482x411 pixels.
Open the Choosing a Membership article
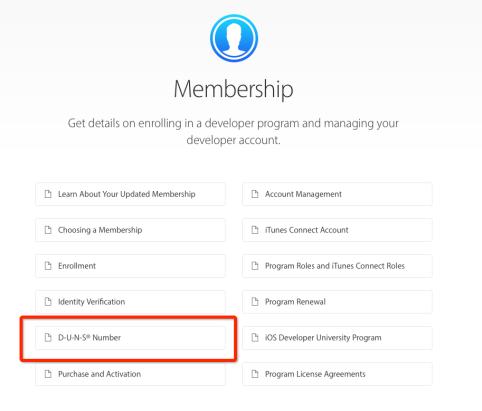coord(130,230)
